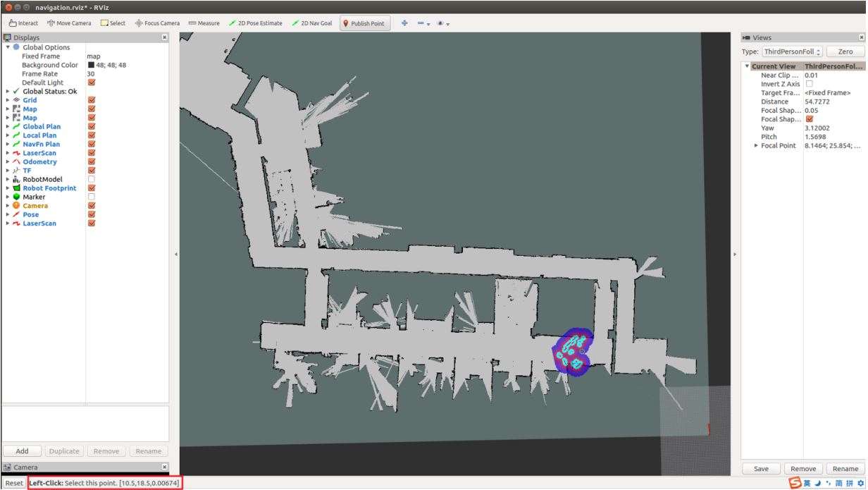This screenshot has height=490, width=868.
Task: Pick the Measure tool
Action: [204, 23]
